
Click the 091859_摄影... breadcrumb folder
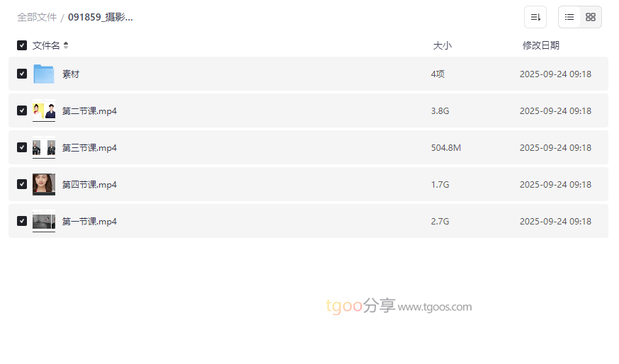101,17
